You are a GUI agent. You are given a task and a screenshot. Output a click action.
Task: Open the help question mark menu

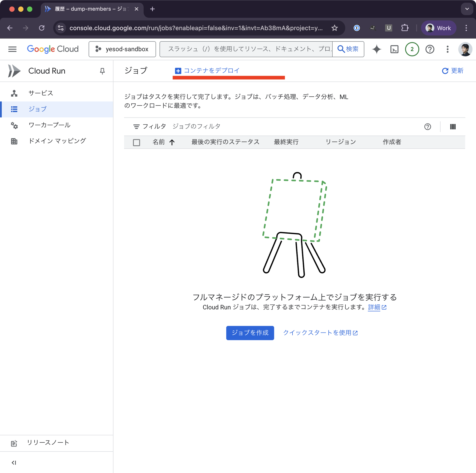430,49
